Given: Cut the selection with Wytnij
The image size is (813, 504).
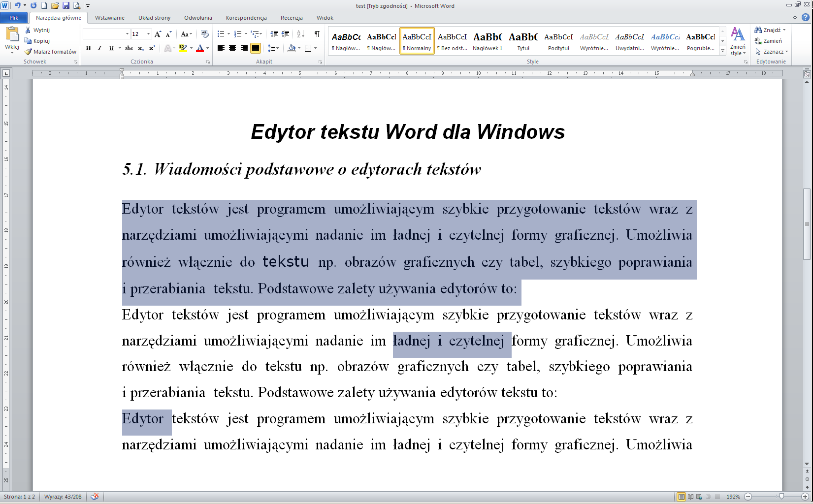Looking at the screenshot, I should (x=37, y=30).
